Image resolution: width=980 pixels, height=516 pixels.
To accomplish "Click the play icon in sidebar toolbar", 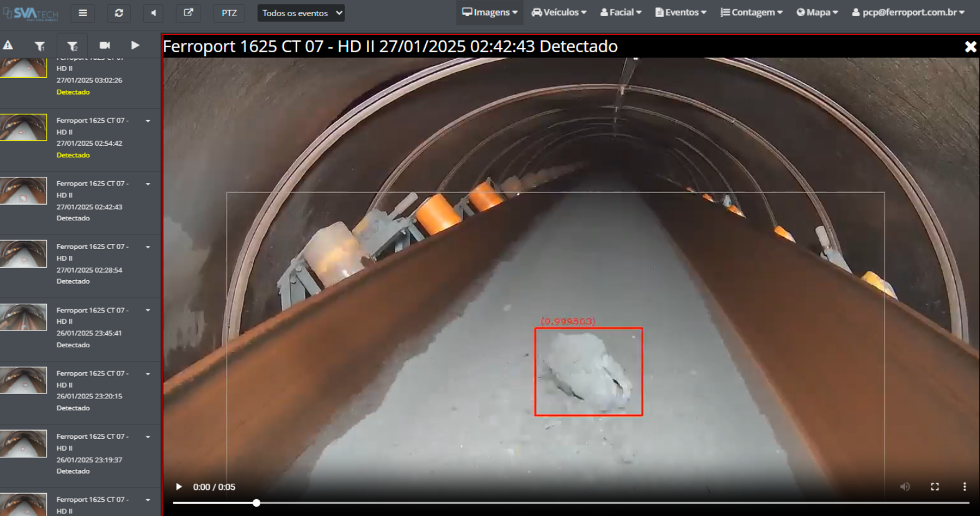I will pos(135,45).
